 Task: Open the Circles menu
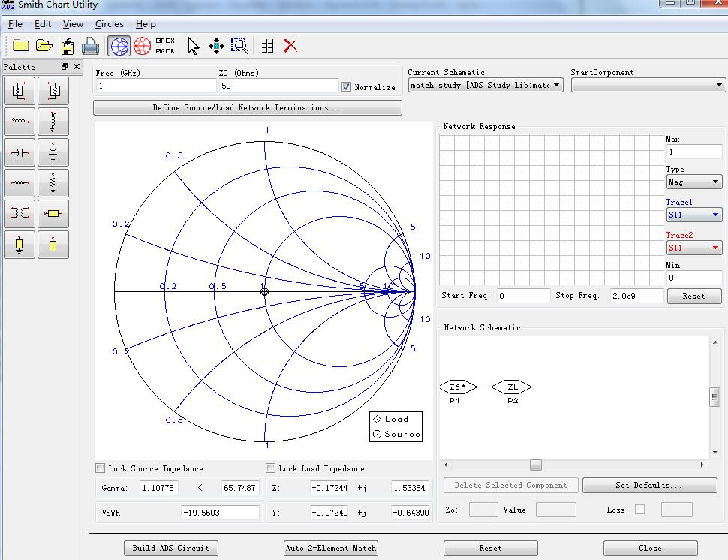(109, 24)
